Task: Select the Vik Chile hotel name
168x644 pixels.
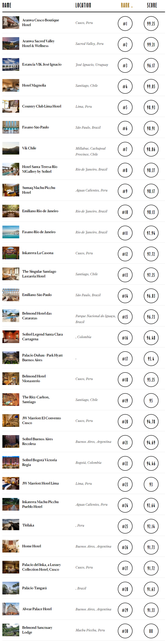Action: click(29, 148)
